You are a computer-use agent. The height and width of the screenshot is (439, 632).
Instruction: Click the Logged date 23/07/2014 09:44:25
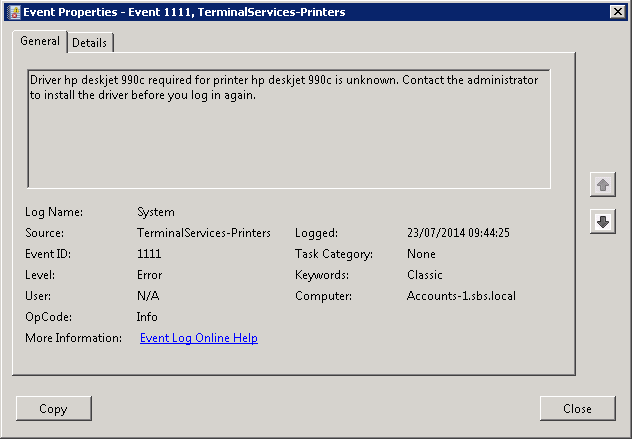458,233
